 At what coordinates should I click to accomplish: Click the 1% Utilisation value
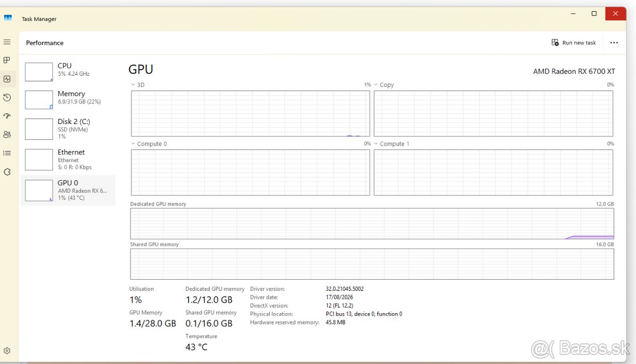pos(136,300)
